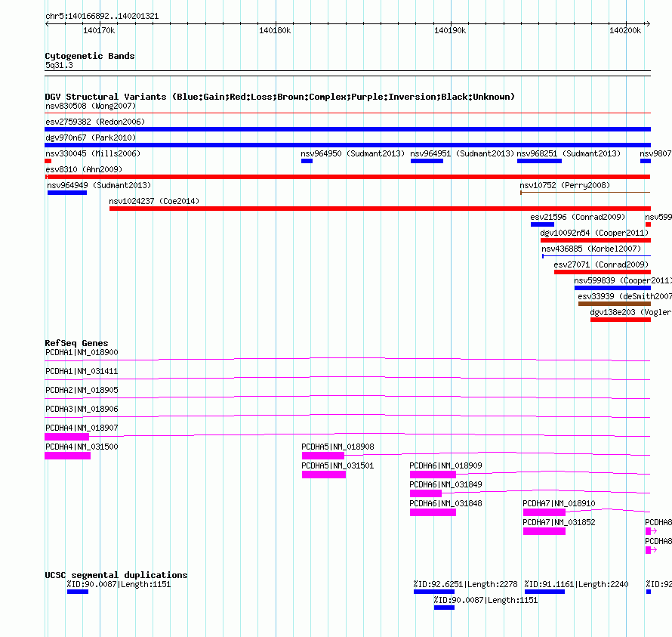Image resolution: width=672 pixels, height=637 pixels.
Task: Click the esv33939 (deSmith2007) brown complex bar
Action: tap(614, 304)
